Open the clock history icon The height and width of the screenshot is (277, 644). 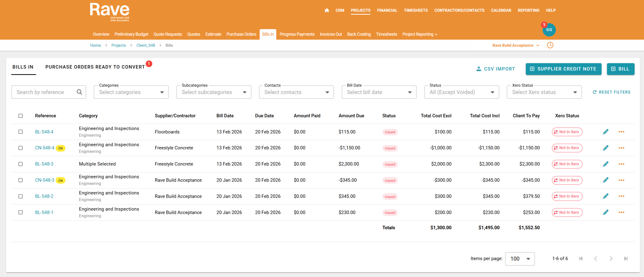550,45
